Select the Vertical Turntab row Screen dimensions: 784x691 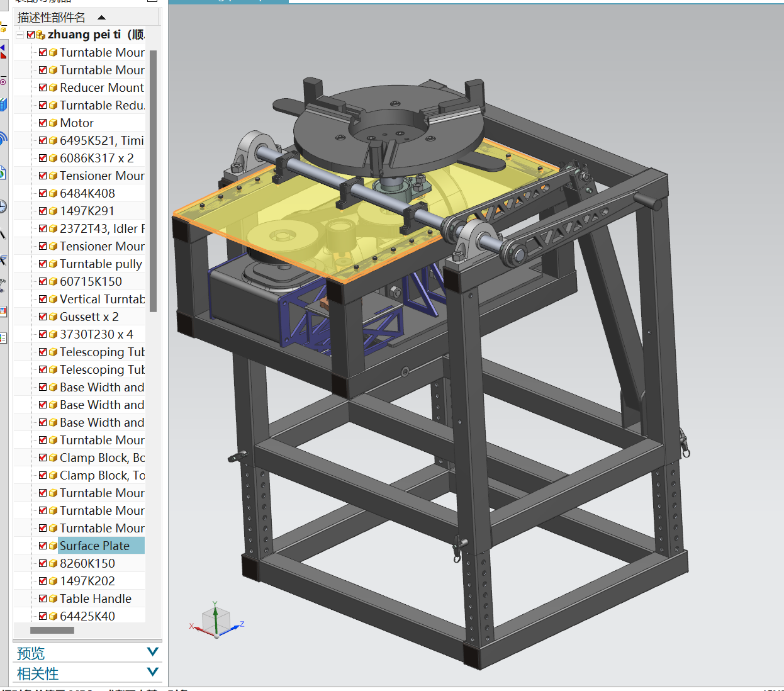coord(79,299)
